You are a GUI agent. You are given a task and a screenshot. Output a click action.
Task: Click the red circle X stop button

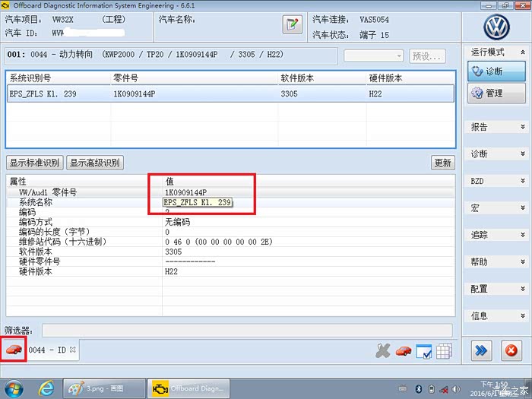click(510, 350)
